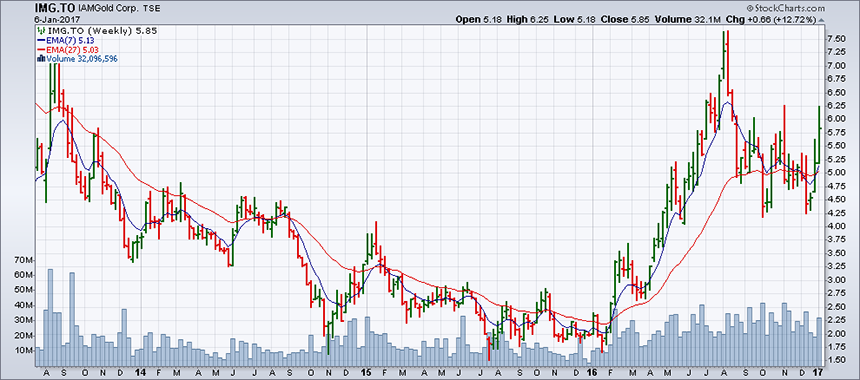Click the 3.50 price axis label
This screenshot has width=860, height=380.
pos(837,253)
